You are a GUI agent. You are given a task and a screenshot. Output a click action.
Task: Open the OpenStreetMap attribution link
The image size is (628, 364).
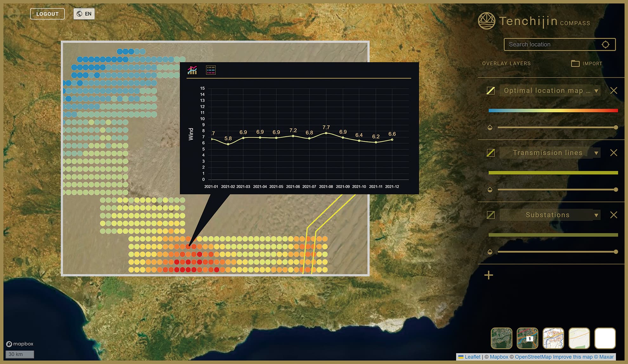point(533,357)
